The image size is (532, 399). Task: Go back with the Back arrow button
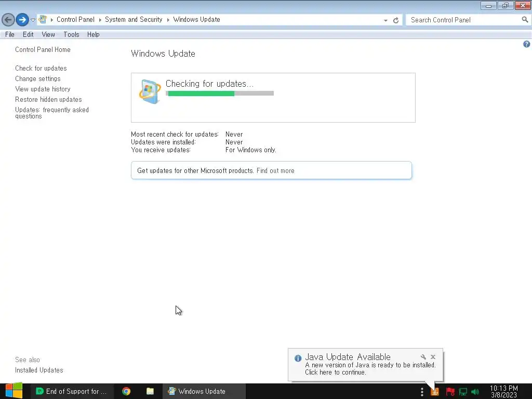coord(8,20)
